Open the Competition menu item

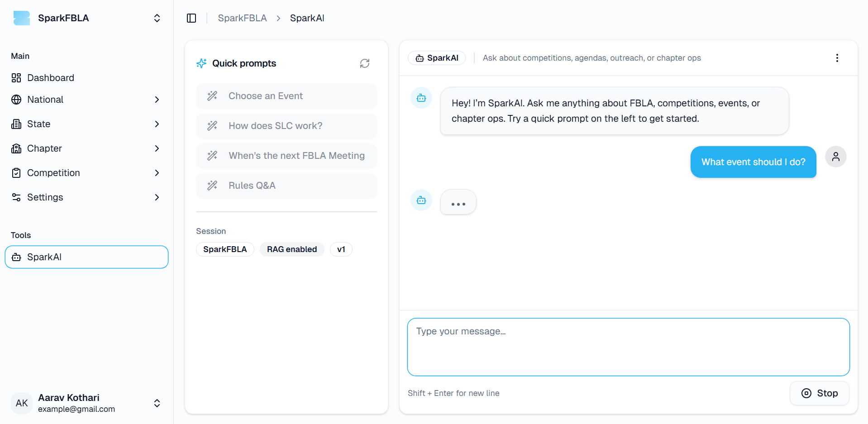point(86,173)
